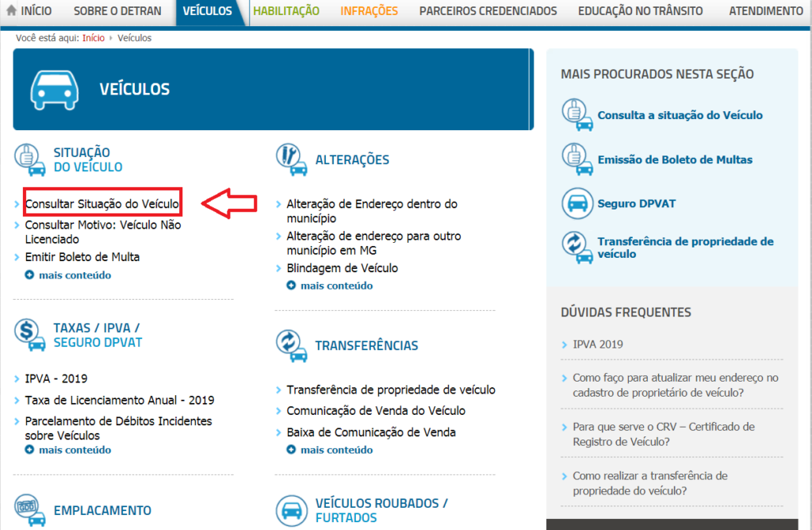Viewport: 812px width, 530px height.
Task: Click mais conteúdo under Transferências
Action: [336, 449]
